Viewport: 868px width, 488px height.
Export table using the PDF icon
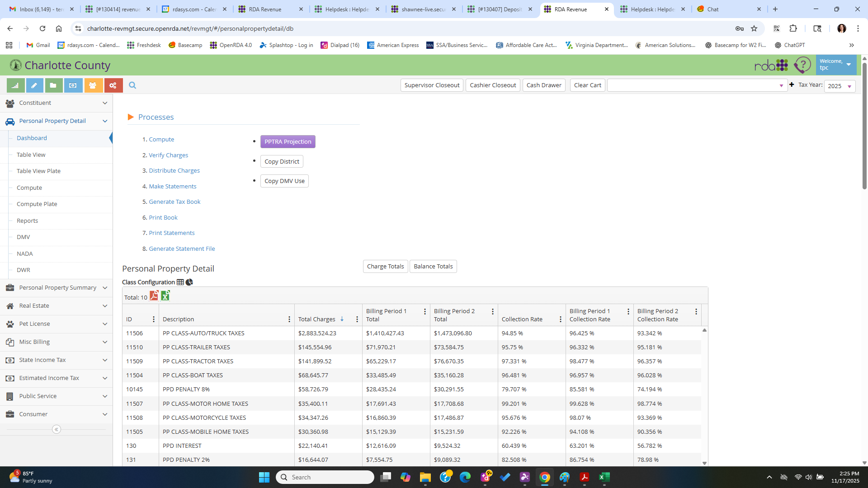(154, 296)
